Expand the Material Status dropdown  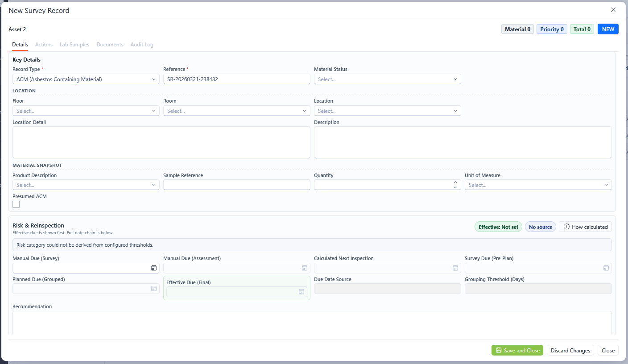387,79
